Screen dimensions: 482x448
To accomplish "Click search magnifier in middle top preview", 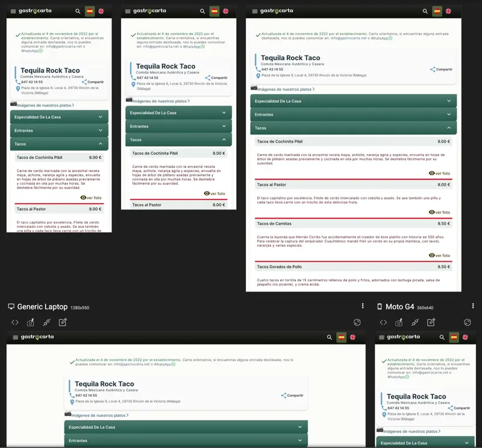I will click(x=202, y=11).
